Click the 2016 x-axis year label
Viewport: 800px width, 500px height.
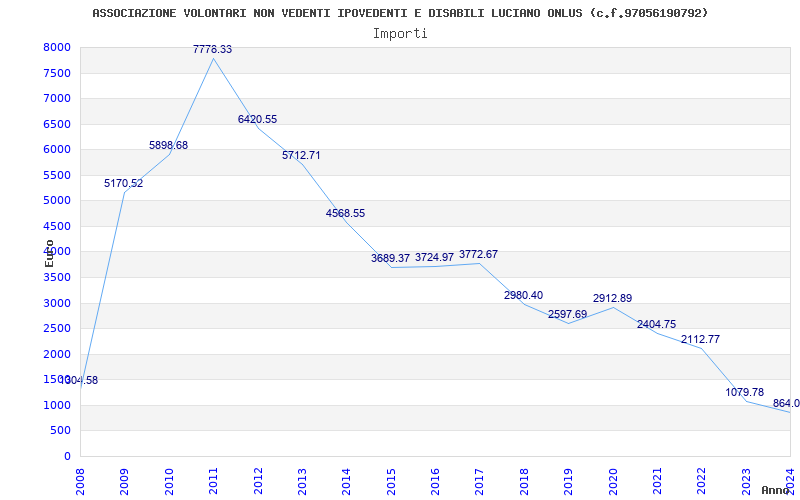[x=435, y=481]
